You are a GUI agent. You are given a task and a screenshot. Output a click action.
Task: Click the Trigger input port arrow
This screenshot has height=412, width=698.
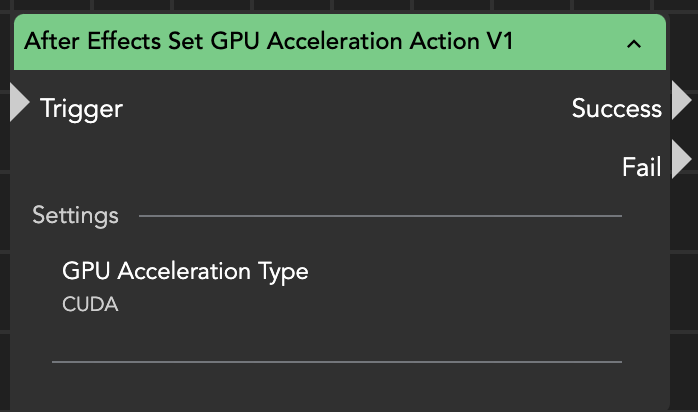19,103
